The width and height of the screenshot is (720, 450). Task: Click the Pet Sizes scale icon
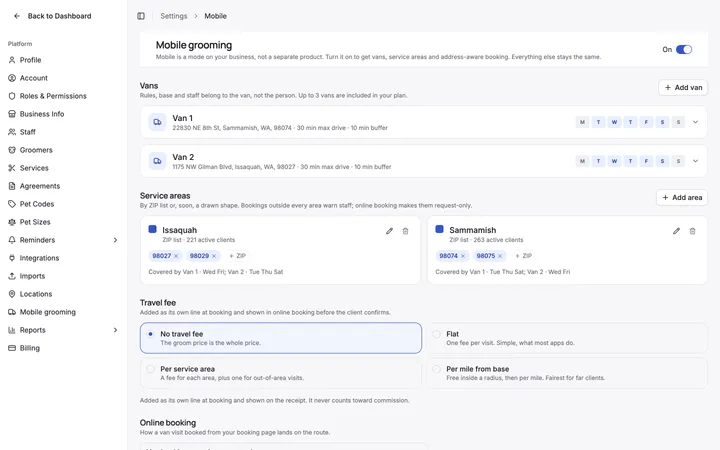point(12,222)
